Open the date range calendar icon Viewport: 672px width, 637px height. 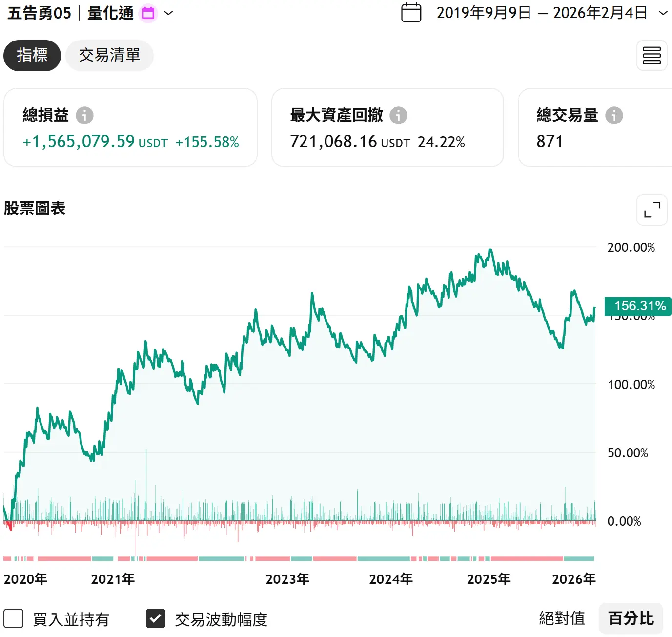tap(411, 13)
